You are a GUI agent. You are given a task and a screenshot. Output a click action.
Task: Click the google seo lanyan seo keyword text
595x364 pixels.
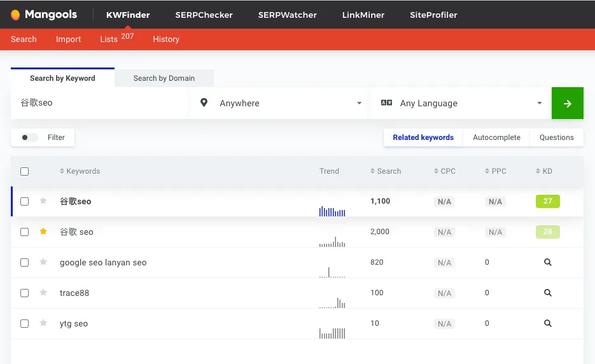(x=103, y=263)
